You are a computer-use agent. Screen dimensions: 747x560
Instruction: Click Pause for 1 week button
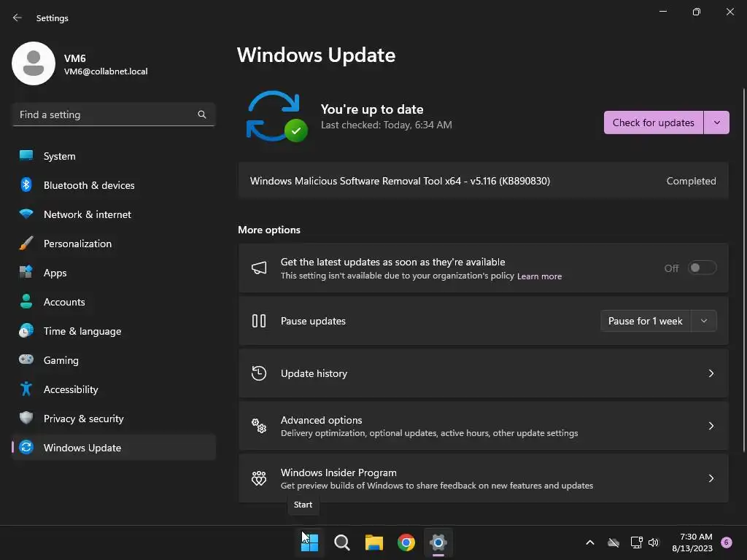pos(646,321)
